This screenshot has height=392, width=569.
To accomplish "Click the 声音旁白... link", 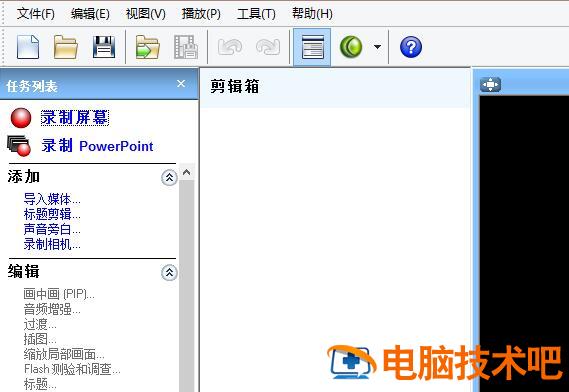I will point(52,229).
